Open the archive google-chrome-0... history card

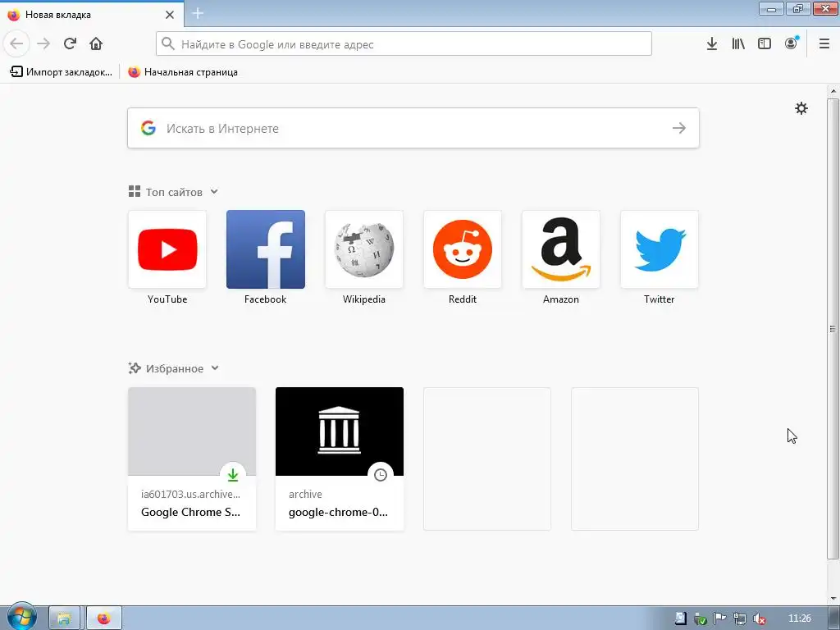340,459
